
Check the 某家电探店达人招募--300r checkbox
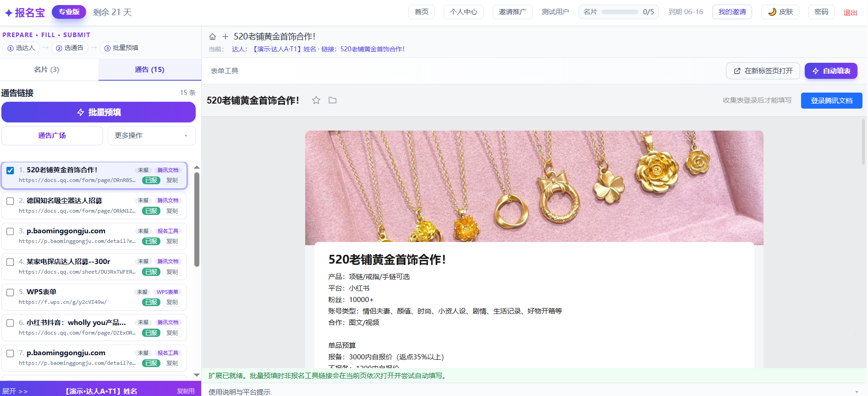click(x=10, y=262)
